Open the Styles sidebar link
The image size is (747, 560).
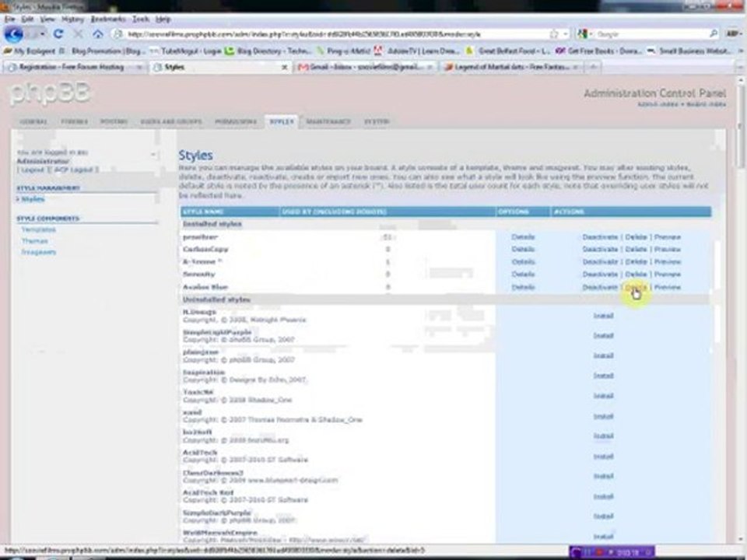point(33,199)
